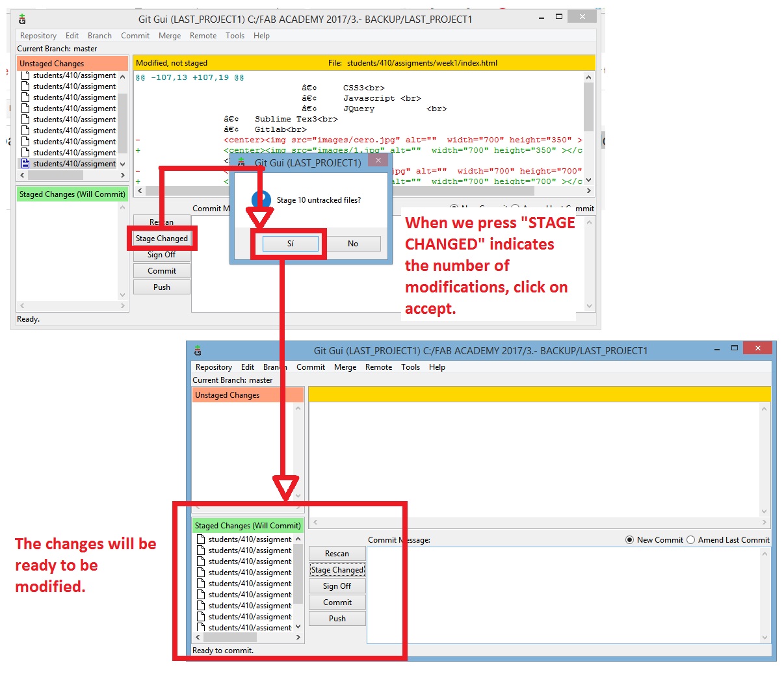Open Remote menu in the 'Ready to commit' window
The width and height of the screenshot is (784, 685).
coord(379,367)
